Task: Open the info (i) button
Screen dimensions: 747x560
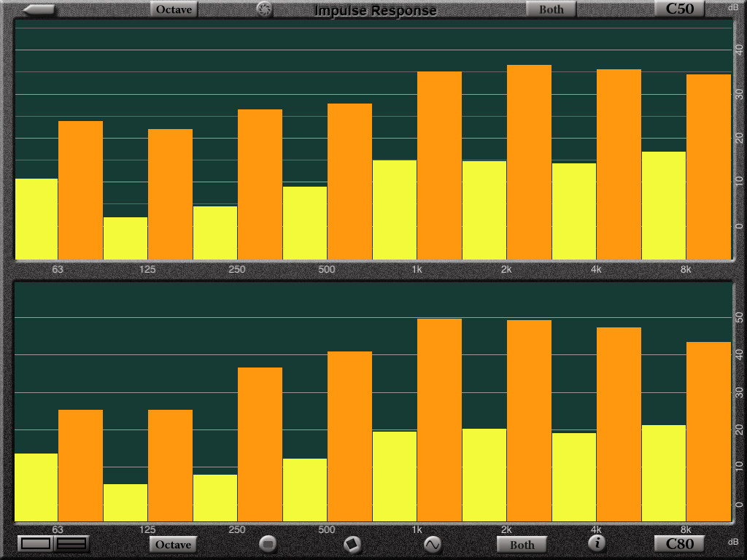Action: (x=597, y=542)
